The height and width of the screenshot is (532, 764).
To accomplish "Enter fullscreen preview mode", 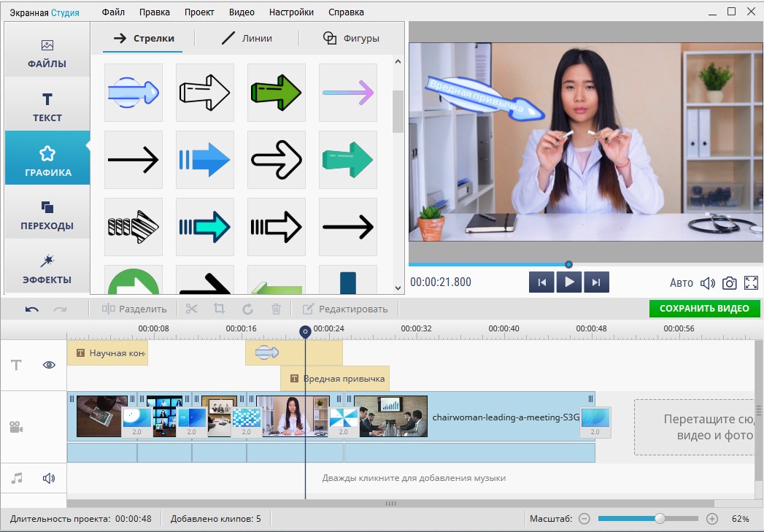I will [752, 283].
